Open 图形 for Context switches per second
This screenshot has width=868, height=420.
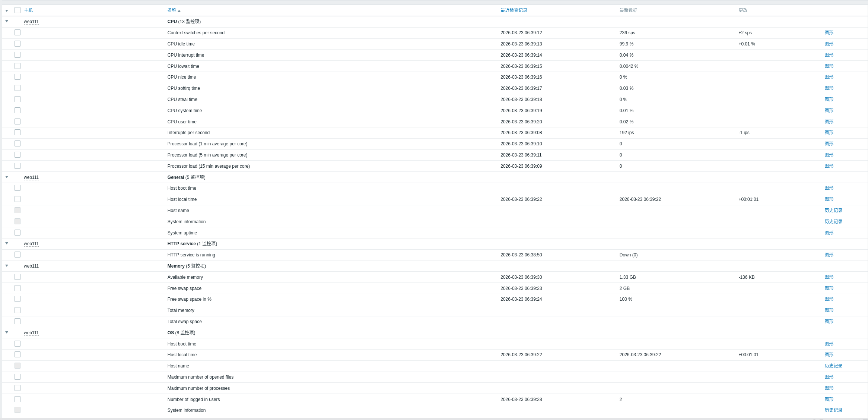click(829, 33)
